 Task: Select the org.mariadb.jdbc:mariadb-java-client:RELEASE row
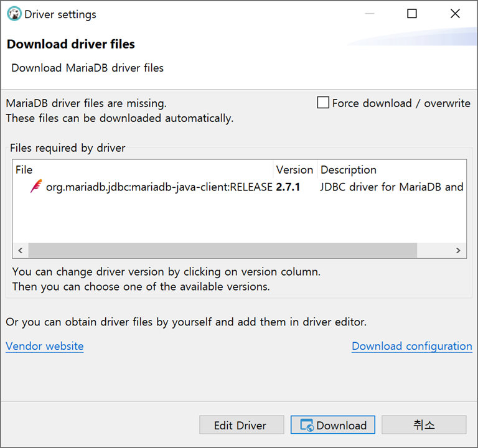tap(239, 187)
